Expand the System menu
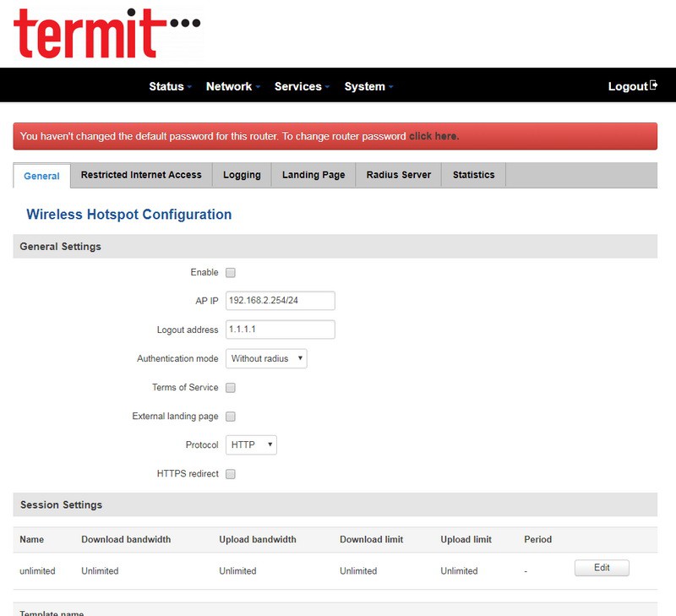This screenshot has height=616, width=676. 368,86
